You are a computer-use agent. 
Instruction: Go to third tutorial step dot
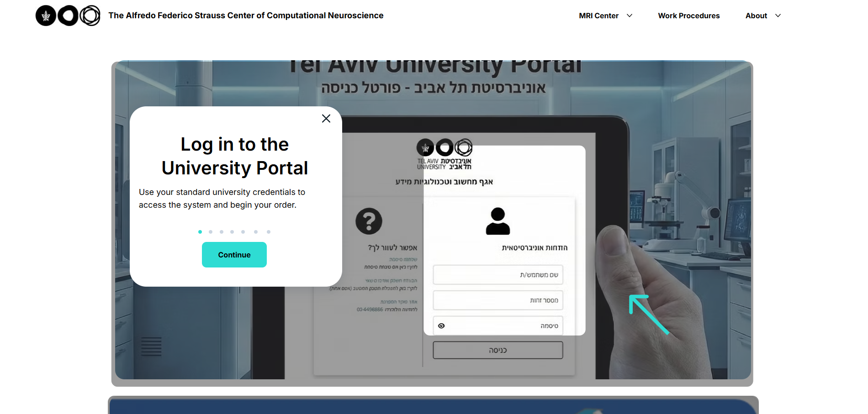(x=222, y=232)
